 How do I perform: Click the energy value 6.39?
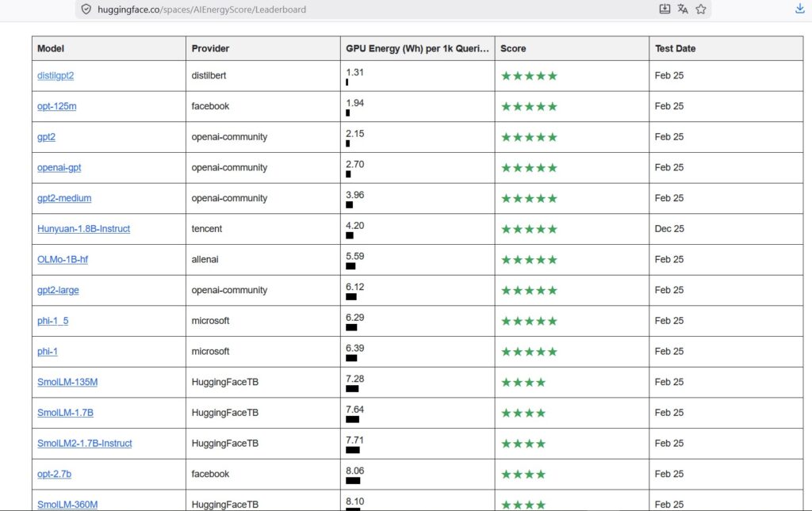[x=354, y=348]
